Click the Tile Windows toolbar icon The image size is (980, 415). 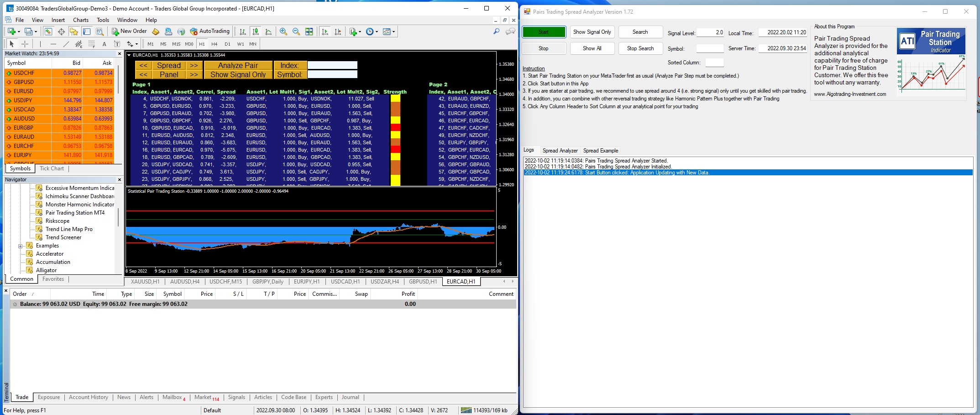click(x=309, y=32)
